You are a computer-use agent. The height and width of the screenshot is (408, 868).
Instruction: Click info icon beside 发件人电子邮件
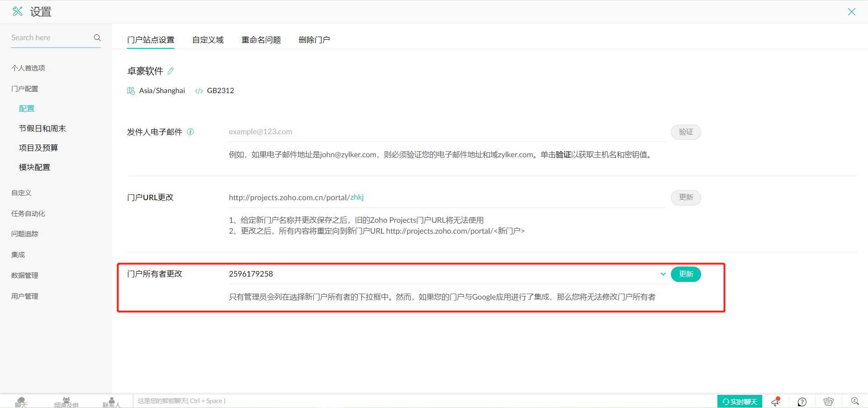190,132
